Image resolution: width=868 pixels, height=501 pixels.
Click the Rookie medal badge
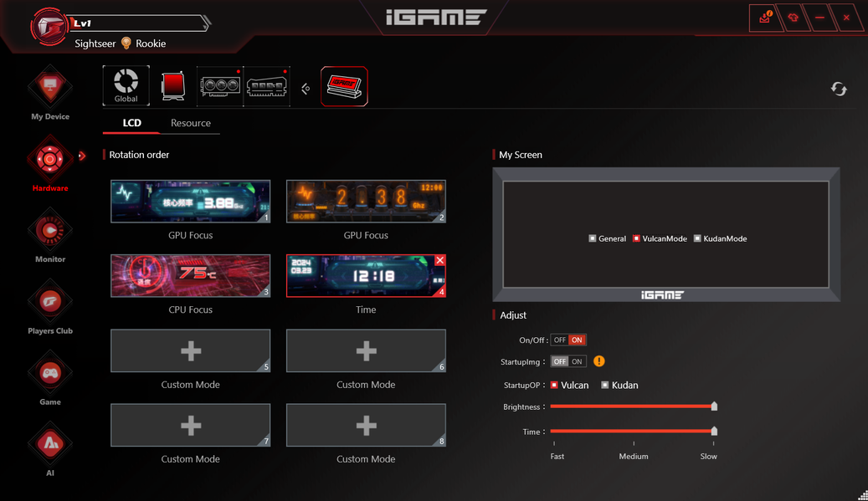tap(126, 43)
